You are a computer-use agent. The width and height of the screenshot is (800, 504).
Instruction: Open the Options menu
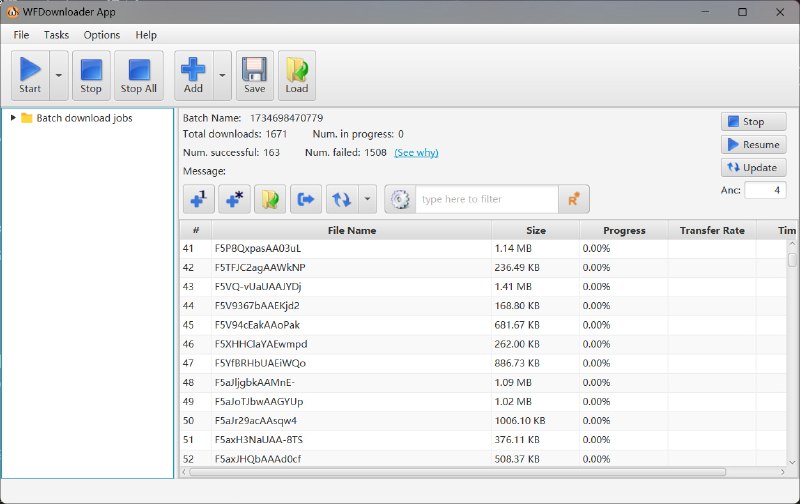pyautogui.click(x=102, y=35)
